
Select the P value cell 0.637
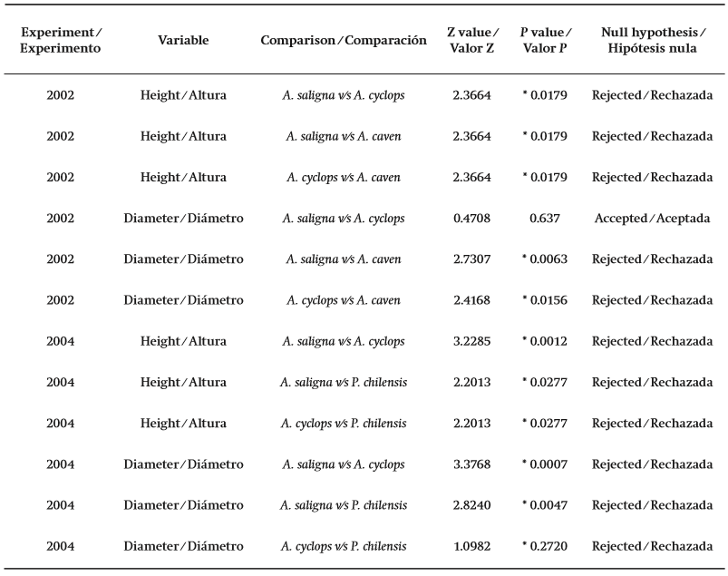coord(546,219)
